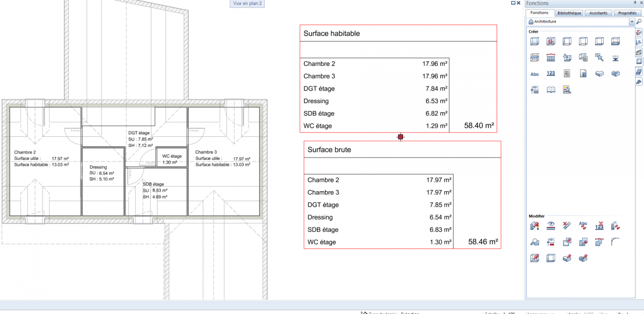Screen dimensions: 644x314
Task: Select the DGT étage room label in the floor plan
Action: [x=139, y=133]
